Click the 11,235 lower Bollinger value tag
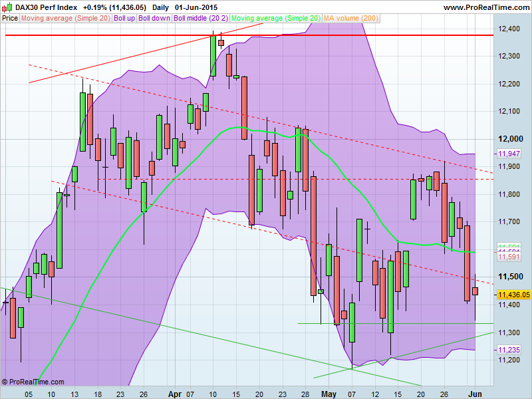 (x=509, y=350)
